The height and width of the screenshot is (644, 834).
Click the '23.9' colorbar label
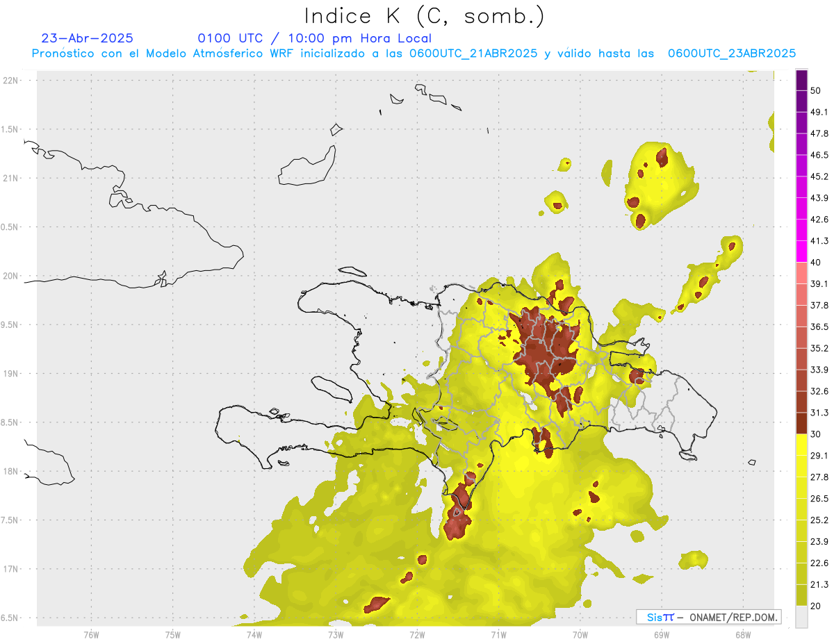pos(819,542)
